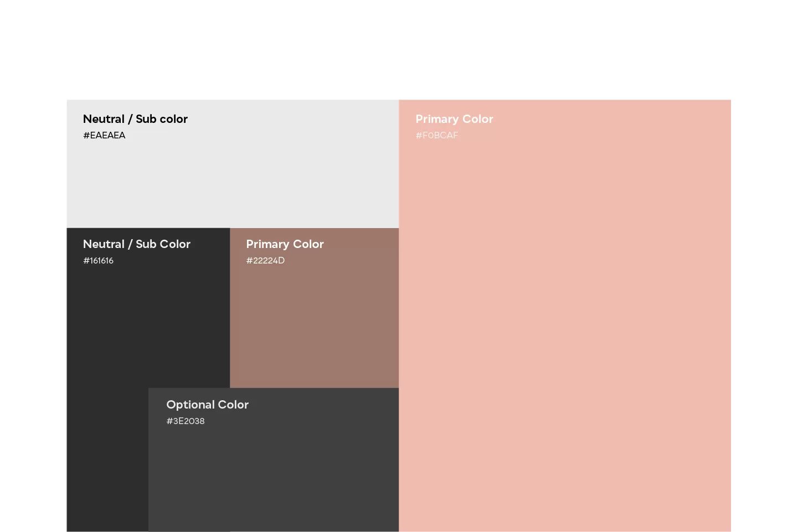This screenshot has height=532, width=798.
Task: Click the #EAEAEA hex code text
Action: [104, 135]
